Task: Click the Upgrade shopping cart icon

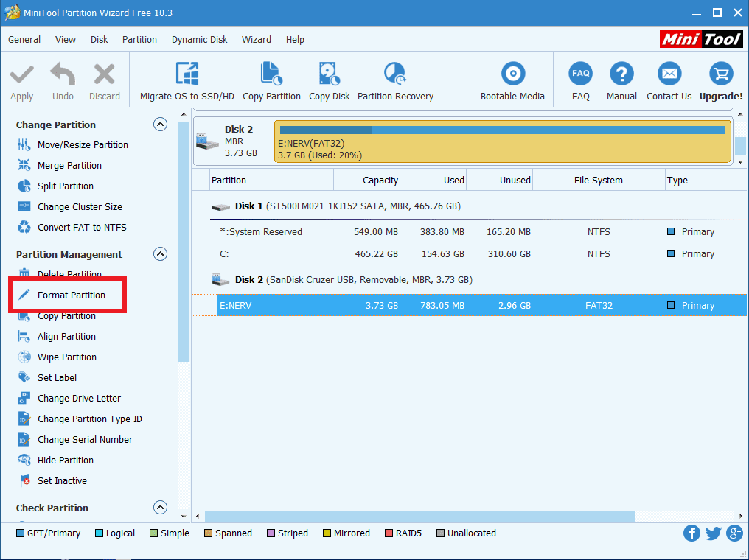Action: click(x=721, y=74)
